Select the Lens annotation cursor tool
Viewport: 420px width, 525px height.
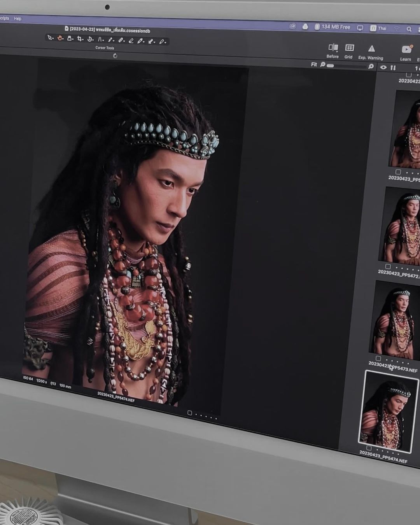point(100,40)
